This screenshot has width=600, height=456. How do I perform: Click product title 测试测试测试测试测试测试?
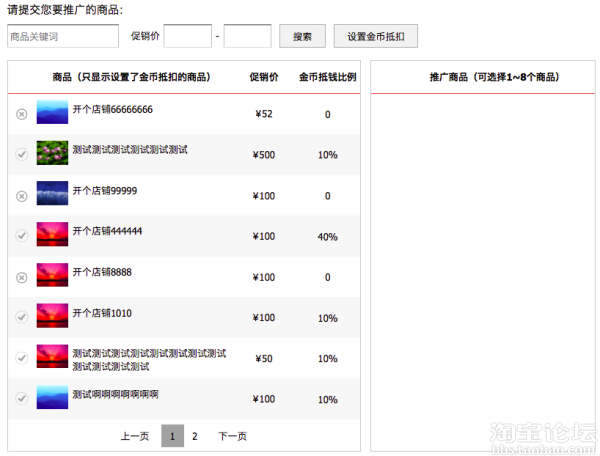130,150
